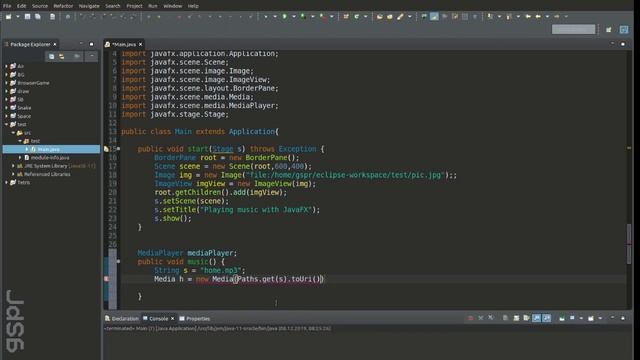Click the Save icon in the toolbar
This screenshot has width=640, height=360.
tap(27, 16)
